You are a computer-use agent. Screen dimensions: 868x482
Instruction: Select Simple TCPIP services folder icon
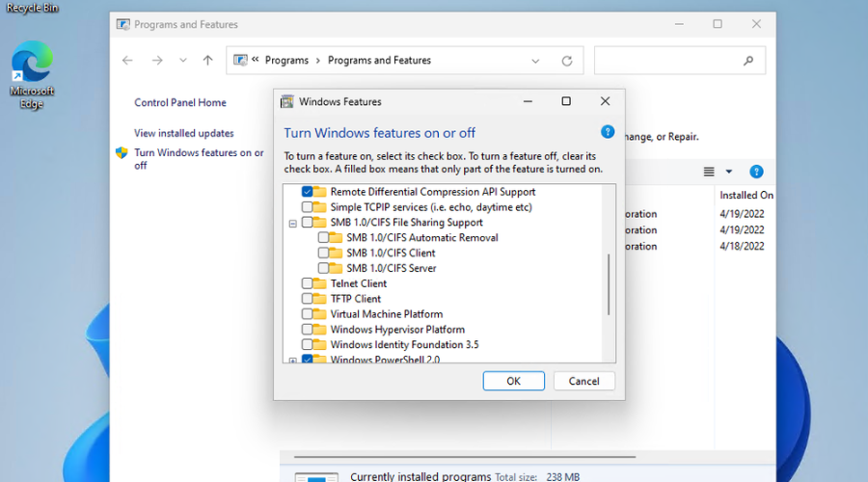(x=319, y=207)
